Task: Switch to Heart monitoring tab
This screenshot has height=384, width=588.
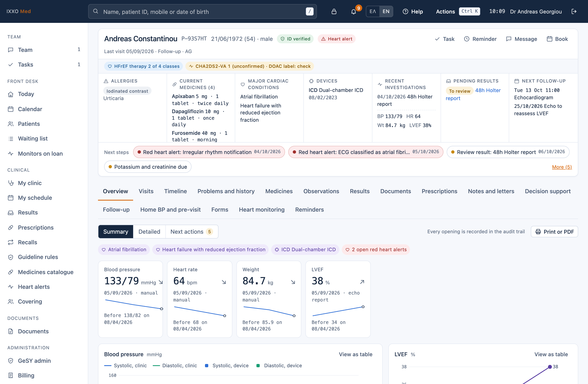Action: [262, 210]
